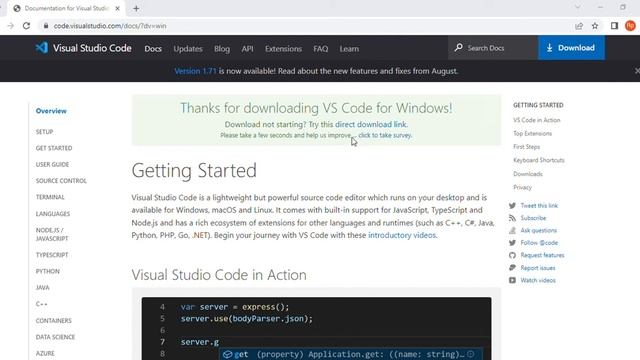Click the code editor demo preview
640x360 pixels.
click(x=316, y=329)
